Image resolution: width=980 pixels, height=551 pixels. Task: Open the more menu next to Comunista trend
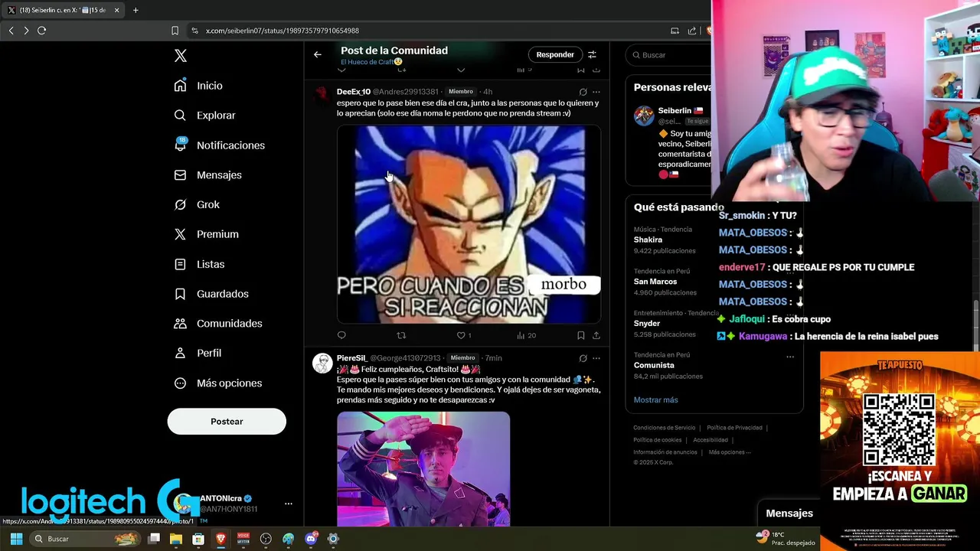pos(790,357)
